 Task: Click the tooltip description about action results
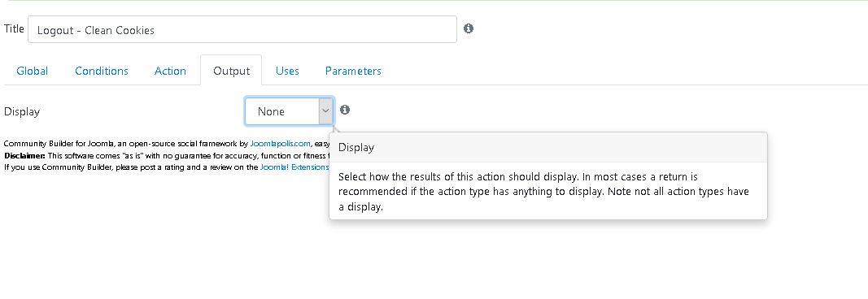tap(543, 192)
